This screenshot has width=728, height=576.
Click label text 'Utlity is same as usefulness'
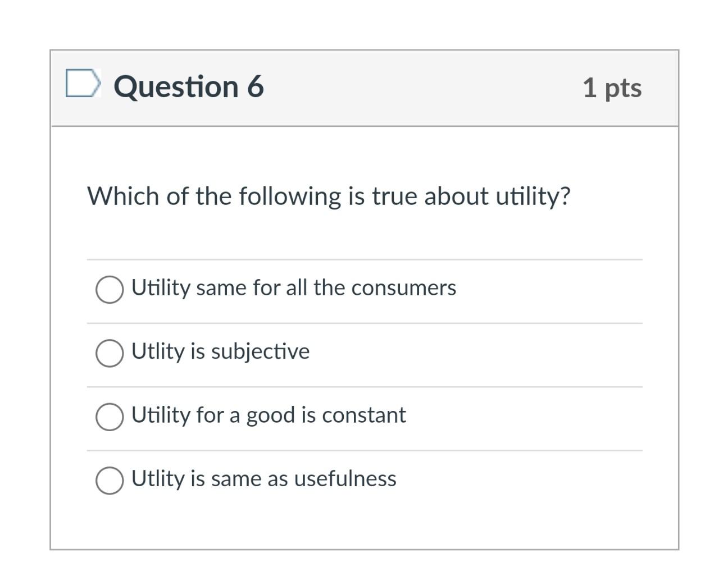(x=264, y=478)
